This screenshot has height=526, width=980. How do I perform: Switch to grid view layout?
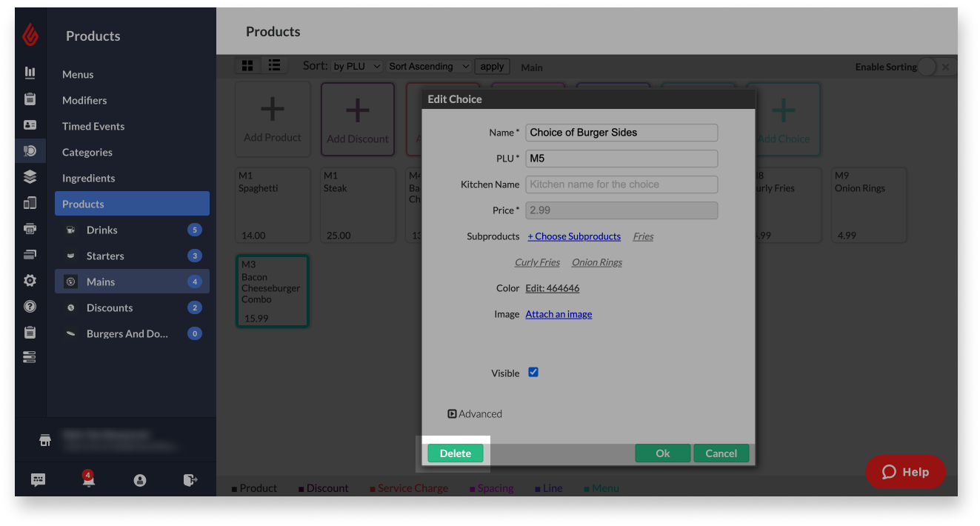click(x=247, y=66)
